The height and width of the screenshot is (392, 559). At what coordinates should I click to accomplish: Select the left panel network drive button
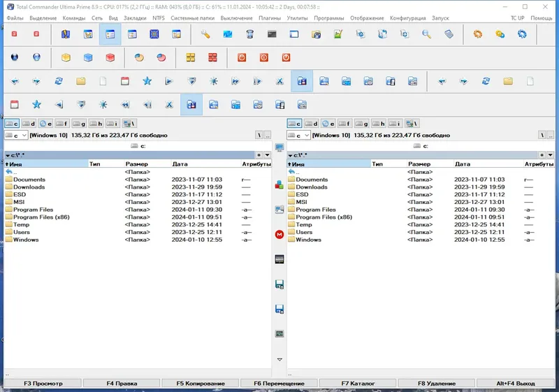coord(129,124)
